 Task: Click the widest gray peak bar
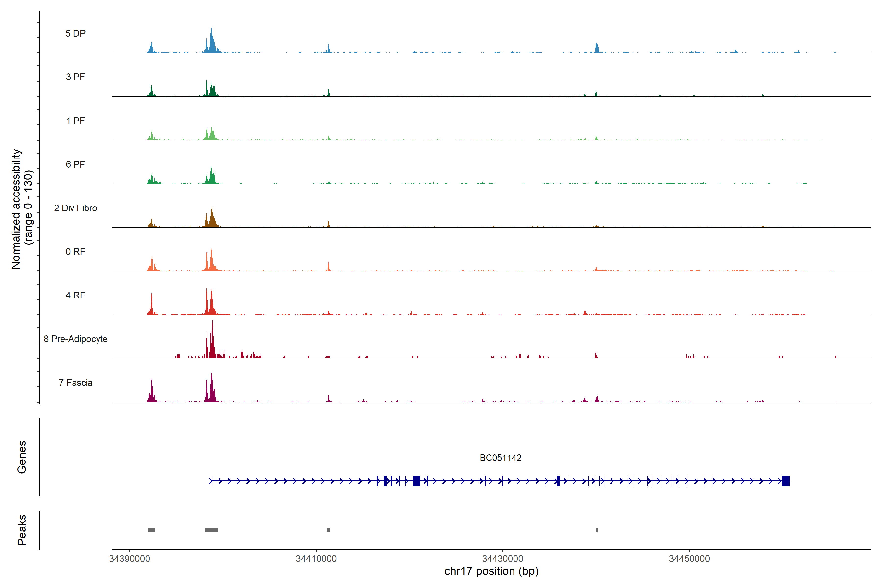click(211, 530)
